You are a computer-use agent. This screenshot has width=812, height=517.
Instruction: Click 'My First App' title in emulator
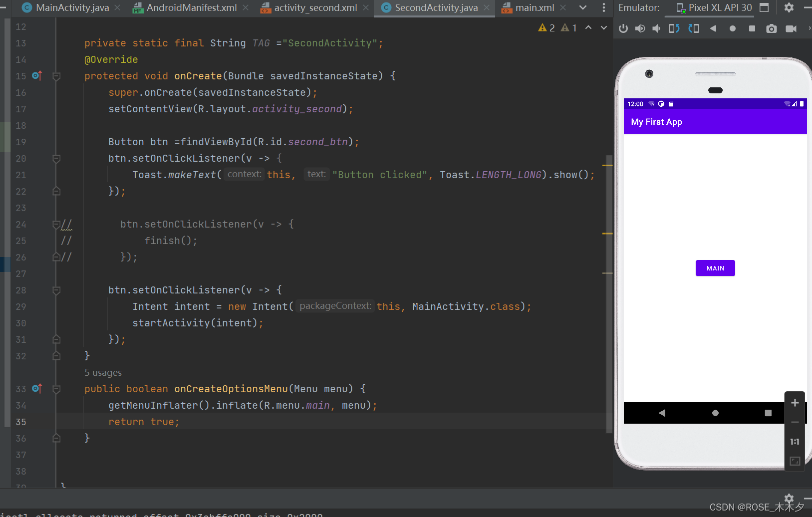pyautogui.click(x=656, y=122)
